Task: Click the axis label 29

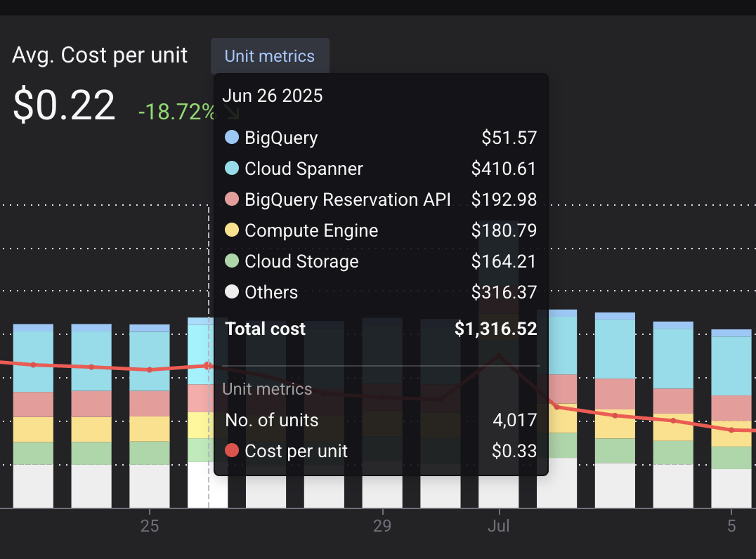Action: 382,526
